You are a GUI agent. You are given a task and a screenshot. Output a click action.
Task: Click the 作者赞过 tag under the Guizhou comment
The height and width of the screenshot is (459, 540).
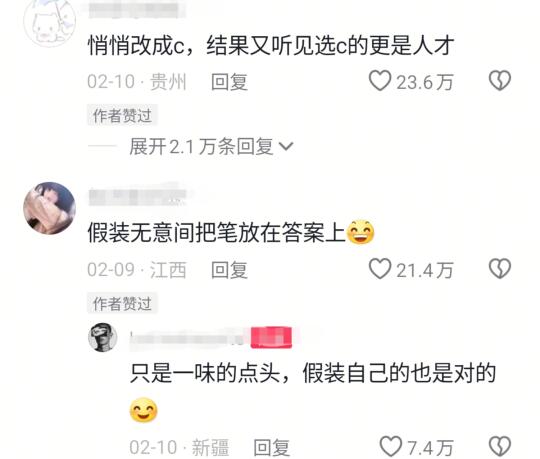122,115
